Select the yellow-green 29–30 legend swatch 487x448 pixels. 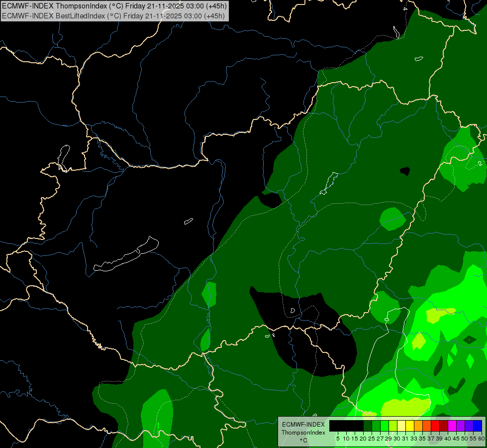point(393,426)
